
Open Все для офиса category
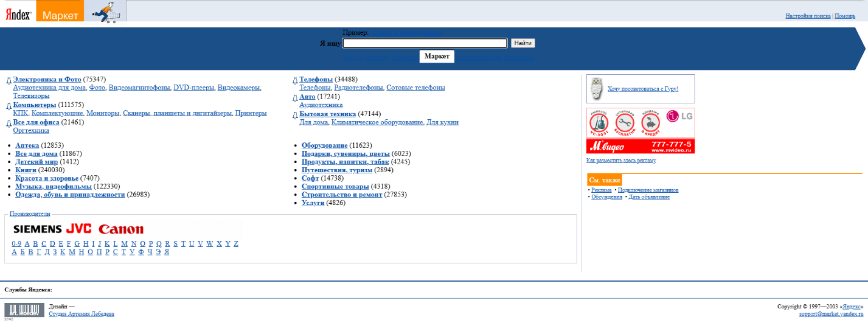coord(36,122)
